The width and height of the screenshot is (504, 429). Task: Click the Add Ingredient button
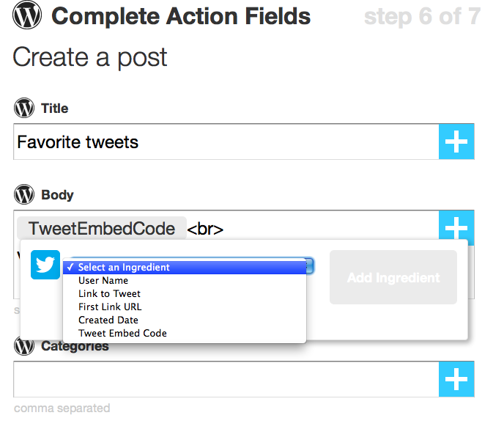[393, 277]
